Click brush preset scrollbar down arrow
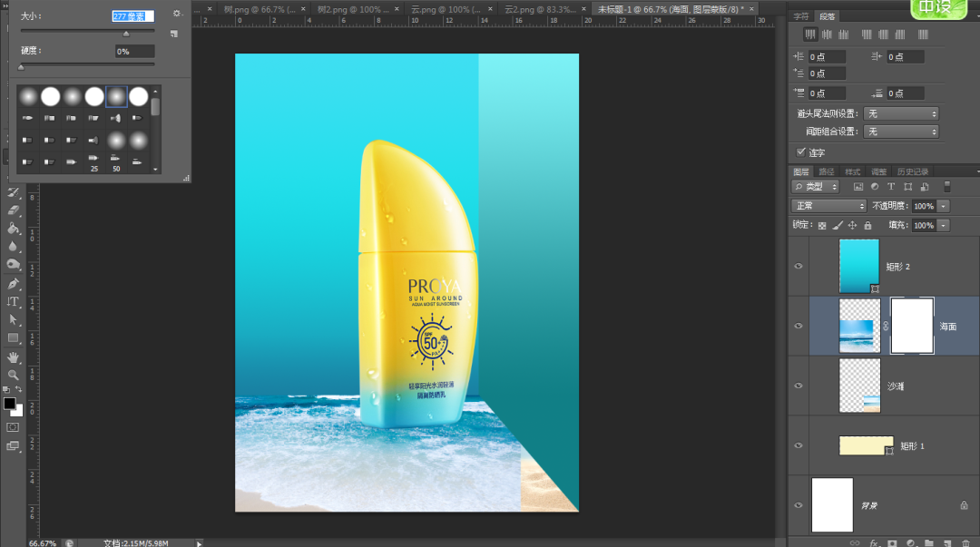This screenshot has width=980, height=547. pyautogui.click(x=156, y=169)
